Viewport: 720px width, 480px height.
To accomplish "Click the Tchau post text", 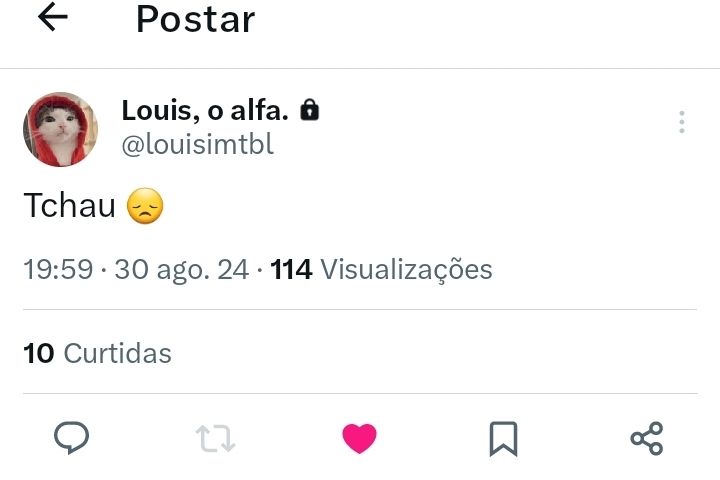I will point(70,205).
